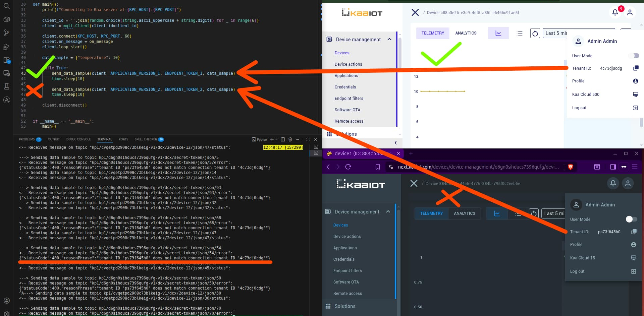This screenshot has width=644, height=316.
Task: Open Credentials in the light sidebar
Action: click(345, 87)
